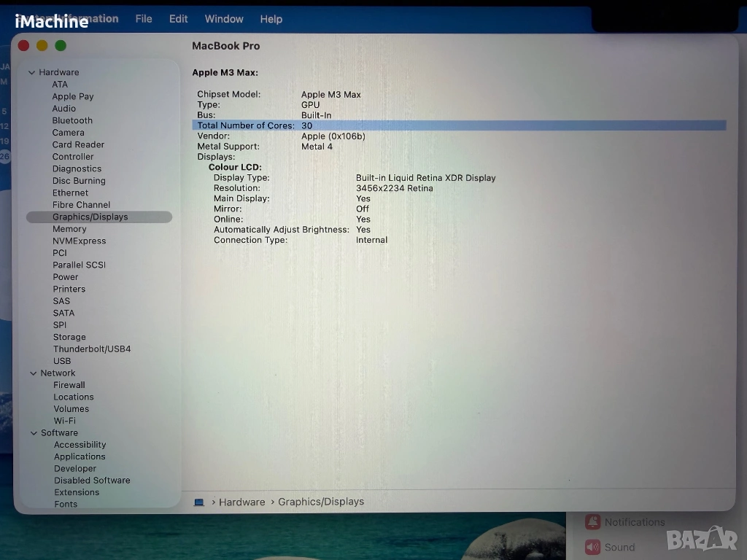Select Bluetooth in the hardware list
Viewport: 747px width, 560px height.
click(72, 120)
